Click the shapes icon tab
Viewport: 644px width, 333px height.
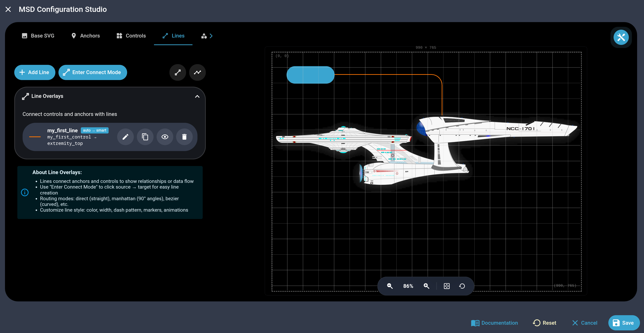[204, 36]
